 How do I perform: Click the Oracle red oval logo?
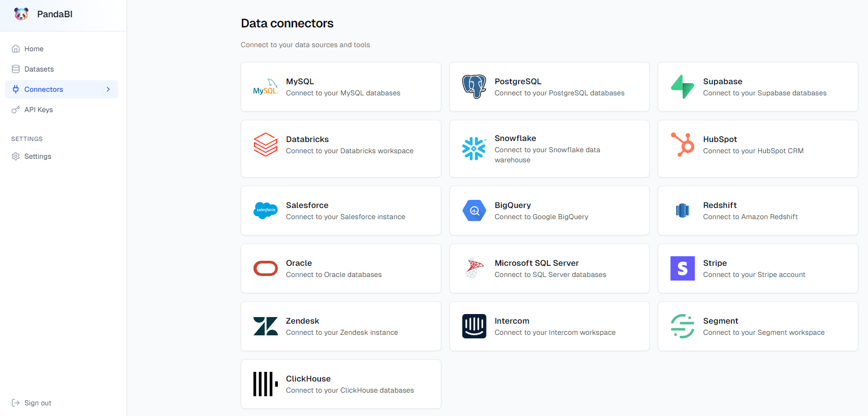pyautogui.click(x=266, y=268)
